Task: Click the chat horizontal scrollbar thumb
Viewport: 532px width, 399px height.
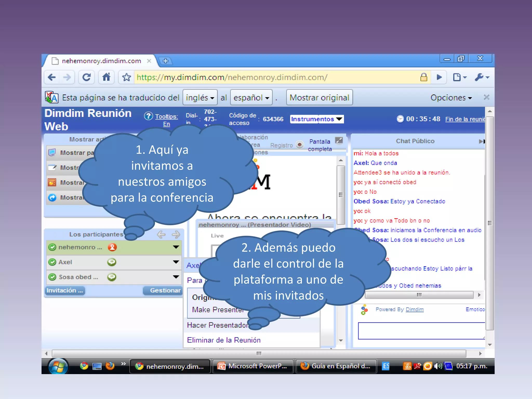Action: coord(419,295)
